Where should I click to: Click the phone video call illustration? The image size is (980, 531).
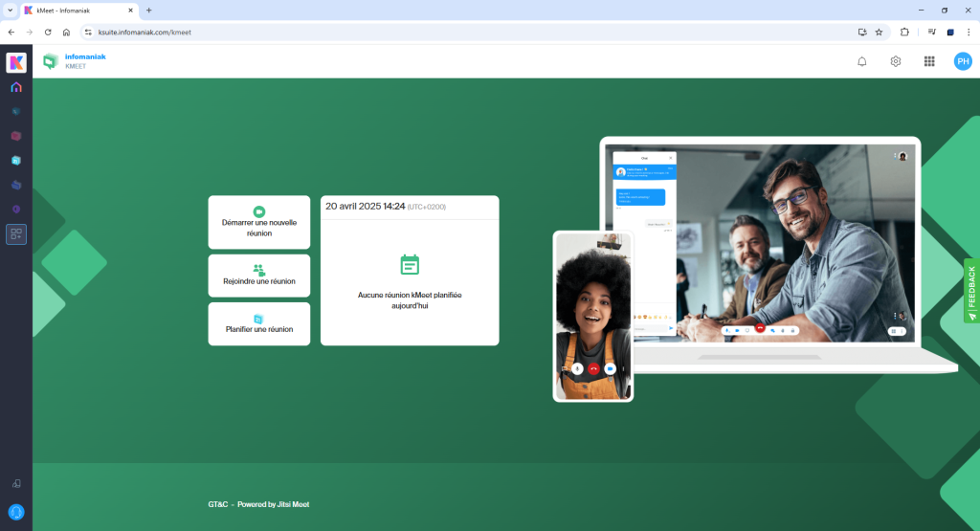593,316
